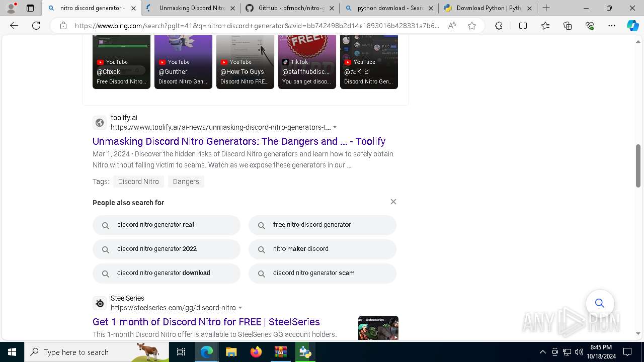Search discord nitro generator real
Image resolution: width=644 pixels, height=362 pixels.
tap(167, 225)
